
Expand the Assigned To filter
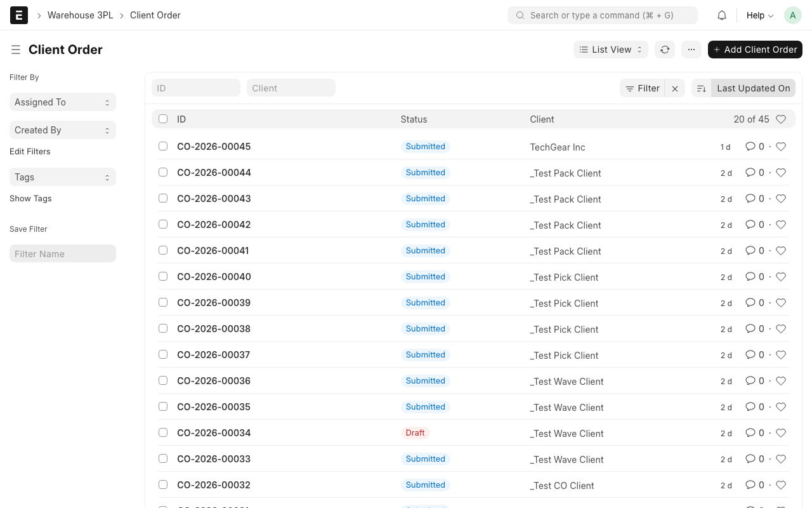pos(62,102)
